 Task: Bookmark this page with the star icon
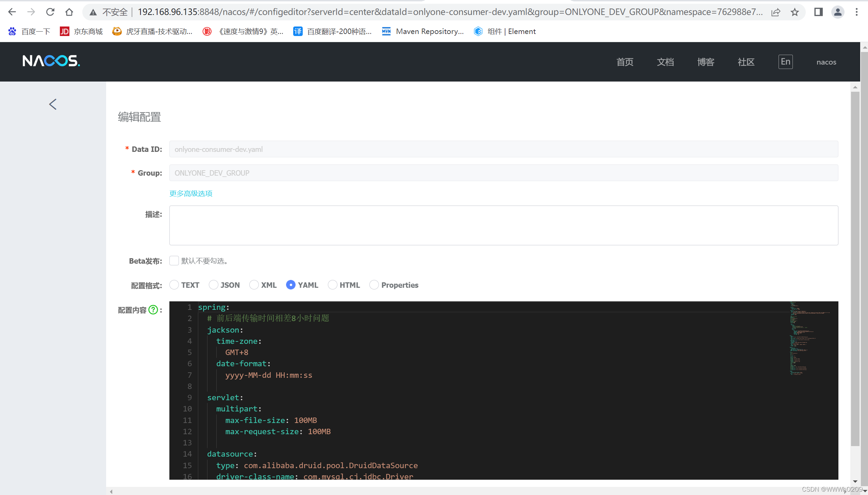(x=795, y=12)
